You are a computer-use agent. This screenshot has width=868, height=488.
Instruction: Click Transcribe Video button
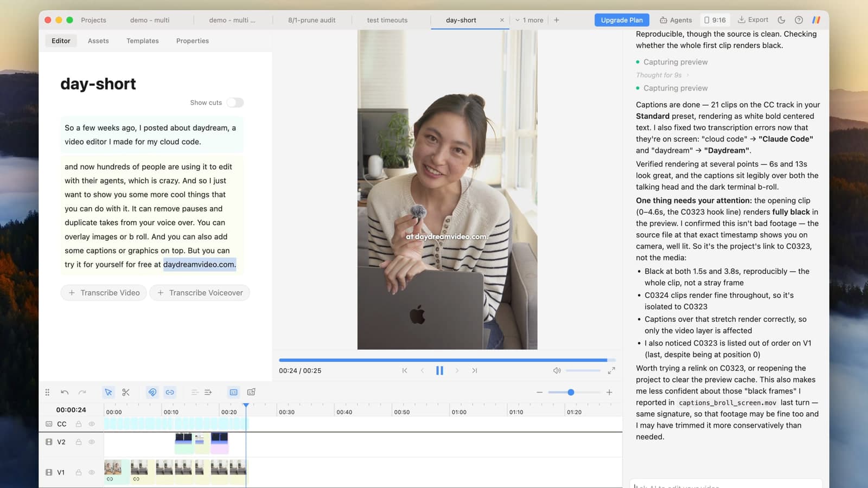click(104, 293)
